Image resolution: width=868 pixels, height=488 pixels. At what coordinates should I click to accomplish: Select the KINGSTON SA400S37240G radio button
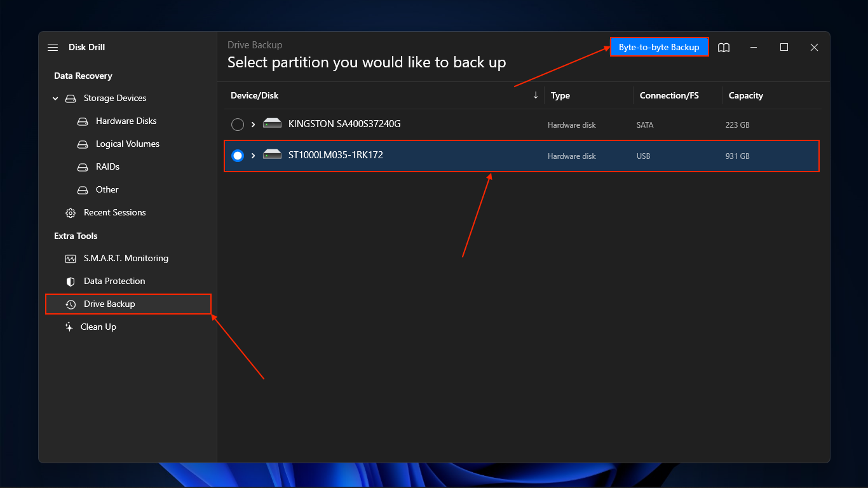coord(238,125)
